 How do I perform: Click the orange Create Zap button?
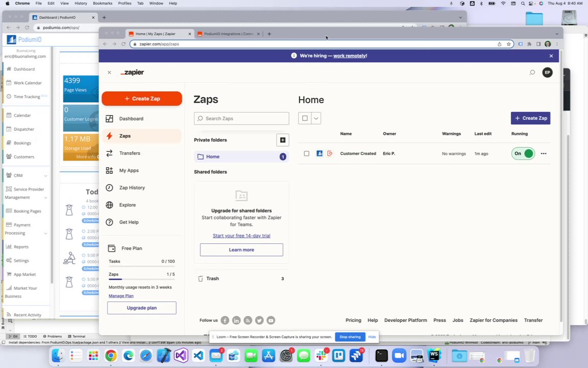142,99
